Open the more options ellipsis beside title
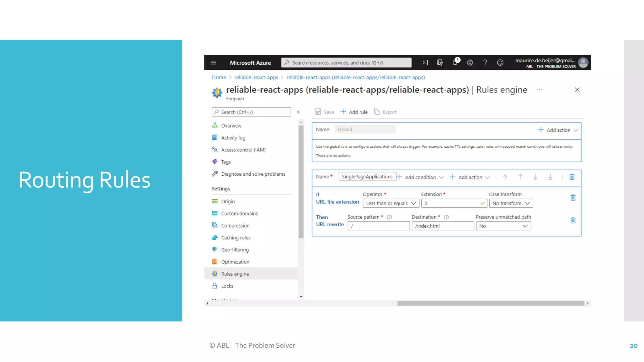 [x=539, y=90]
